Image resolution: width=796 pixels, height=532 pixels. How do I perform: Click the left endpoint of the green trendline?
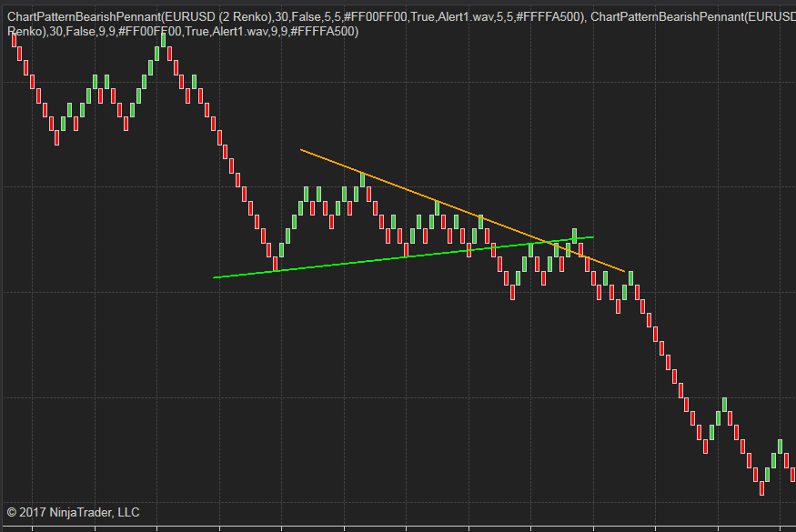216,276
